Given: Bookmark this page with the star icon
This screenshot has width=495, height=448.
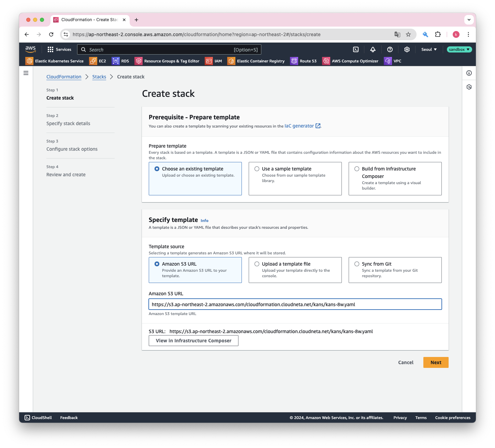Looking at the screenshot, I should [x=408, y=34].
